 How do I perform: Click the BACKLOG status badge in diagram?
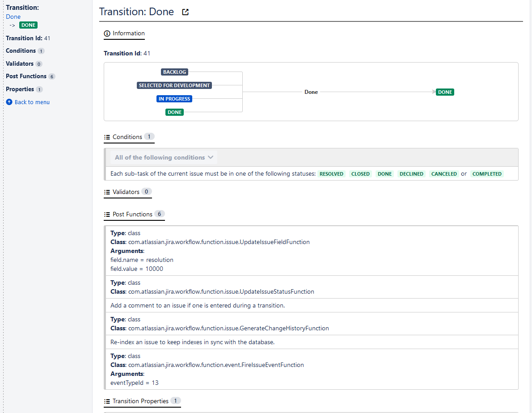(174, 72)
